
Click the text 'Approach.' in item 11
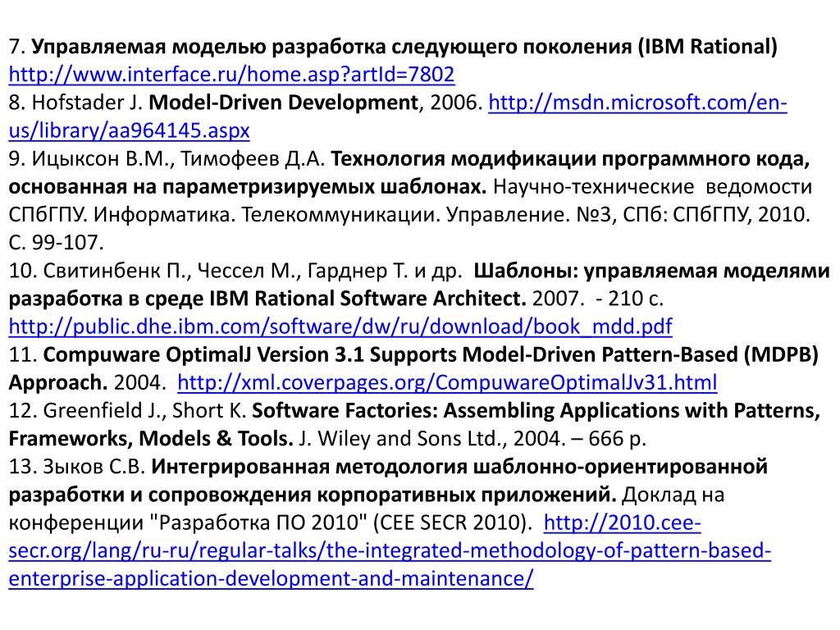click(58, 382)
